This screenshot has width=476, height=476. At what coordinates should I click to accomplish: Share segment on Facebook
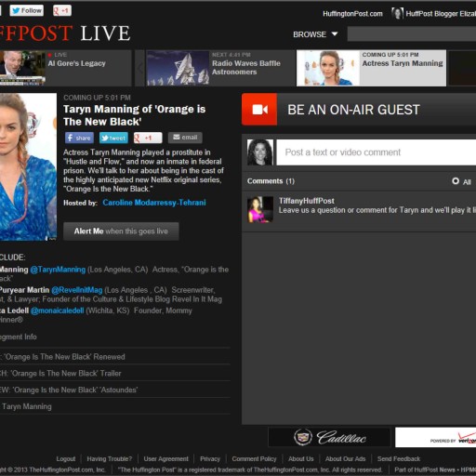79,138
